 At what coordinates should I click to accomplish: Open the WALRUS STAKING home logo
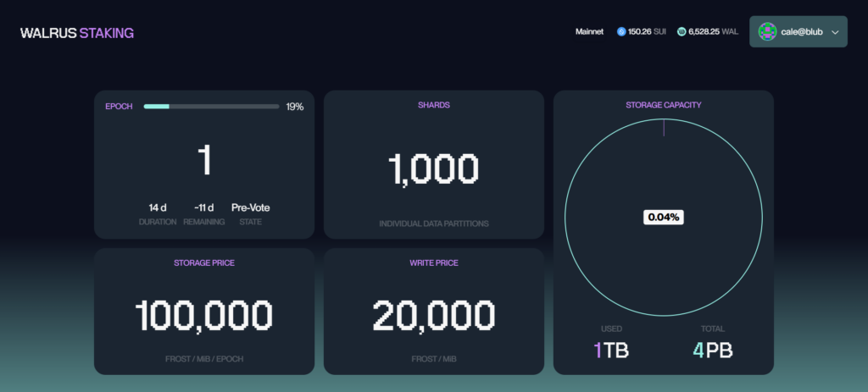[77, 33]
